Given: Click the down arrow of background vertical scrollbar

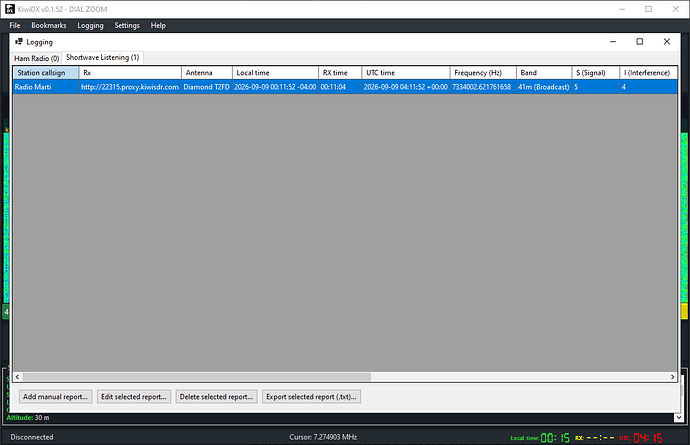Looking at the screenshot, I should pos(679,417).
